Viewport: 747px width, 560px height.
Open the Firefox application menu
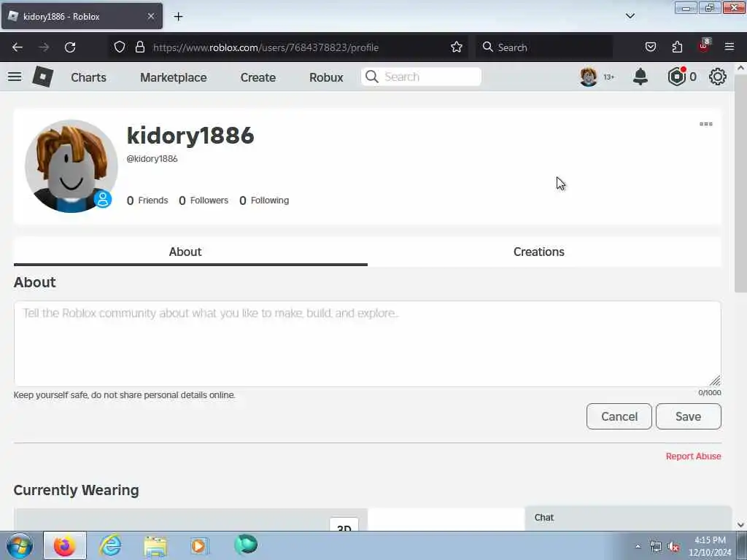coord(729,47)
